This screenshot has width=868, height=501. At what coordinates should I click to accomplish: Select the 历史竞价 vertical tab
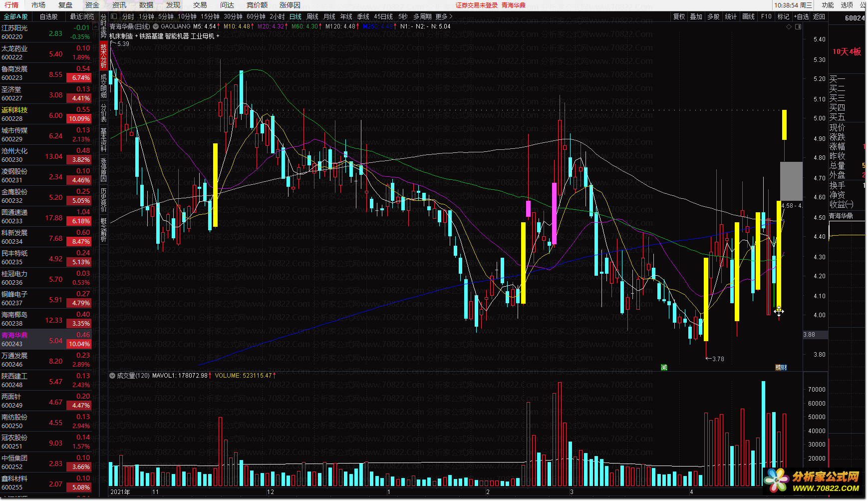103,199
